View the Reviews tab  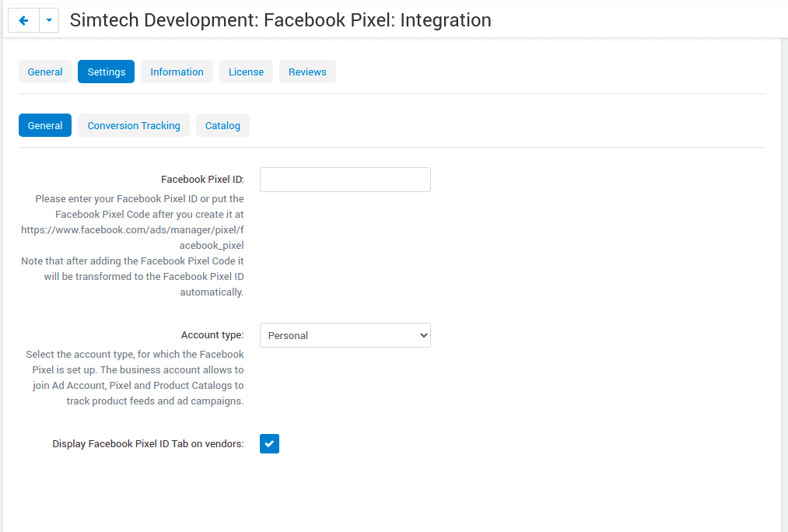[306, 71]
